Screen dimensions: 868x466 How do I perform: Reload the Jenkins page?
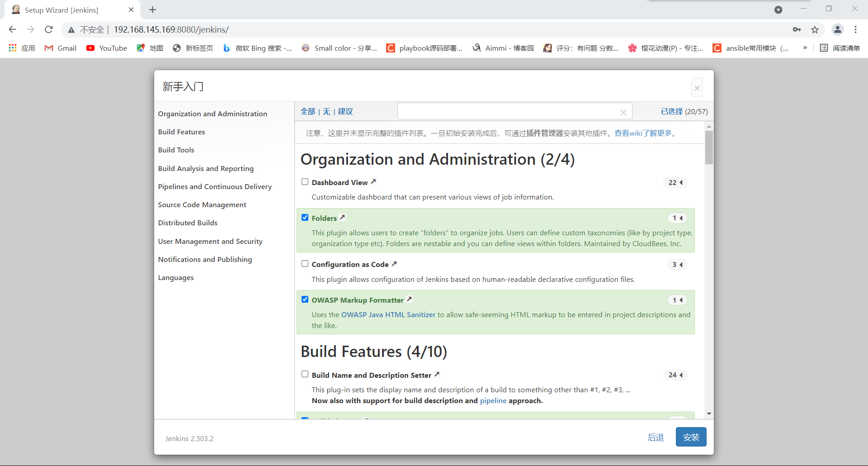point(49,30)
